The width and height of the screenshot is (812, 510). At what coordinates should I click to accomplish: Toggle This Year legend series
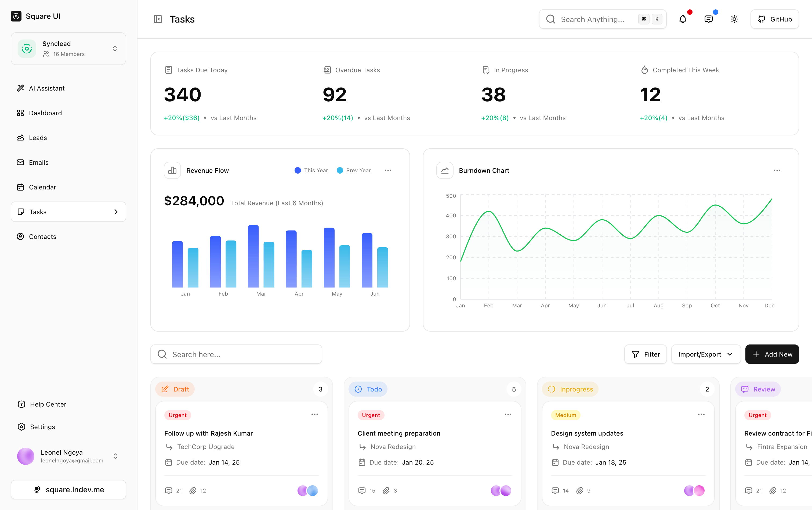[x=311, y=170]
